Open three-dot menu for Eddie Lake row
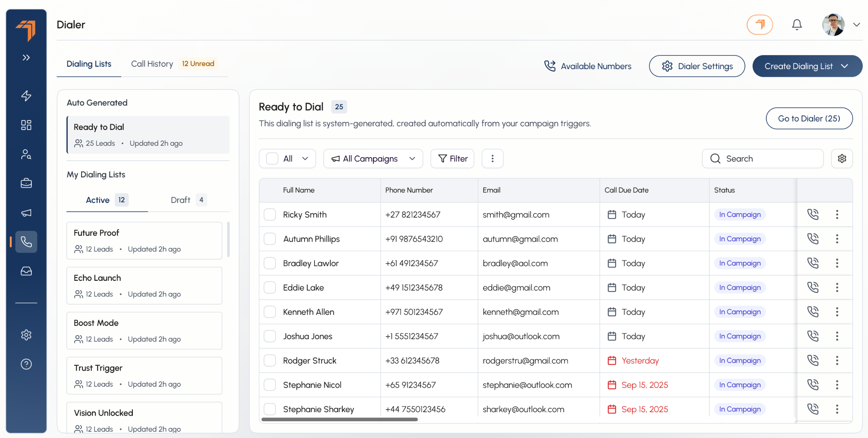Viewport: 868px width, 438px height. 837,287
